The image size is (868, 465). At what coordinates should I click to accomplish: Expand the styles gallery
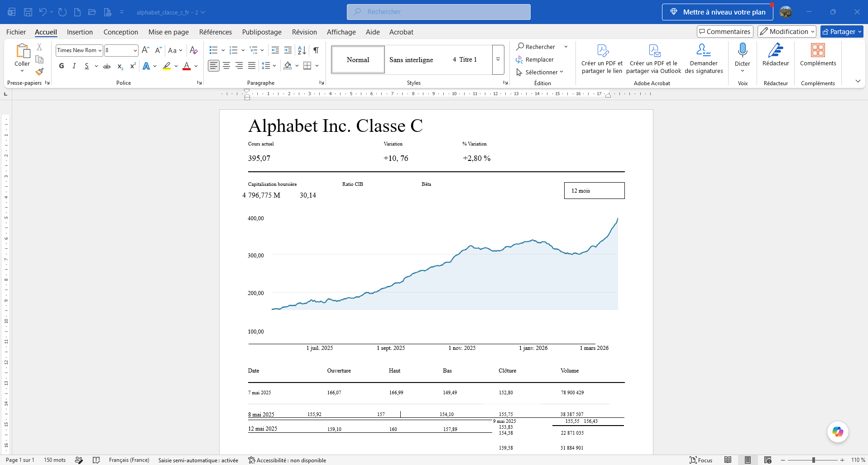[498, 59]
